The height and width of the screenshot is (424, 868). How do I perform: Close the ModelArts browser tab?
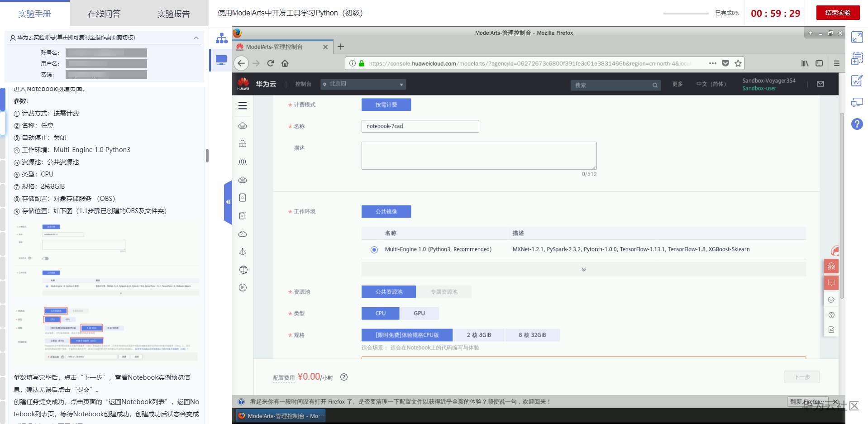click(325, 47)
